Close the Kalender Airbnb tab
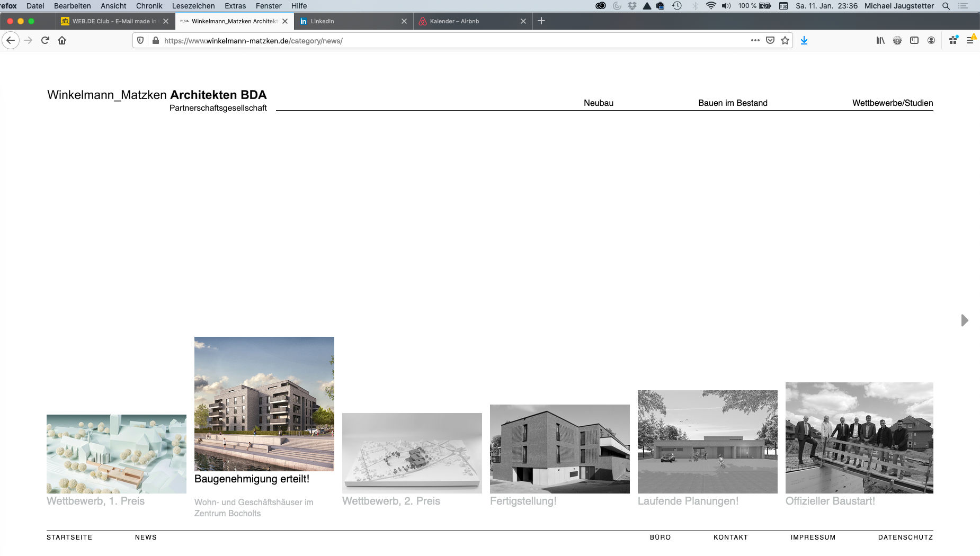Image resolution: width=980 pixels, height=556 pixels. [523, 21]
